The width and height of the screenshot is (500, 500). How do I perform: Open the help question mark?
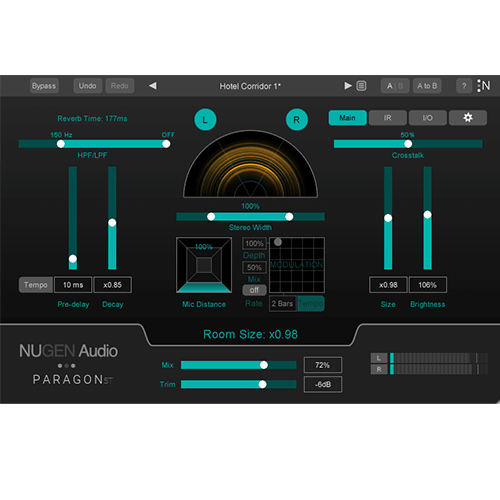pos(464,86)
